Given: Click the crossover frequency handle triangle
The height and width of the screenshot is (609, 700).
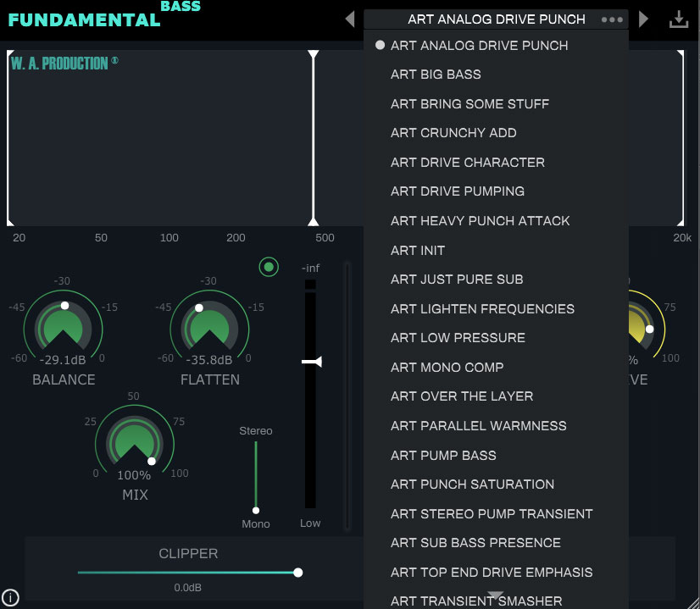Looking at the screenshot, I should [x=314, y=55].
